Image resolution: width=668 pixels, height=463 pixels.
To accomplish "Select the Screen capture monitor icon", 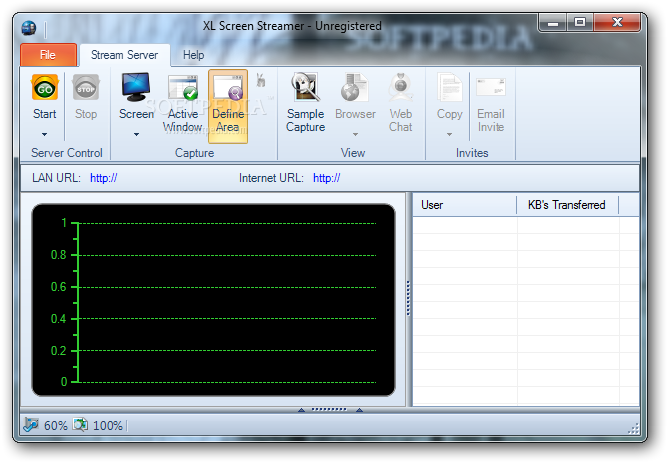I will [x=135, y=87].
